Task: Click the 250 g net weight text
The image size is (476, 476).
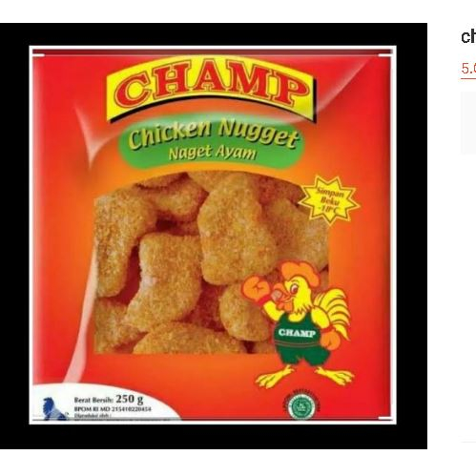Action: 130,399
